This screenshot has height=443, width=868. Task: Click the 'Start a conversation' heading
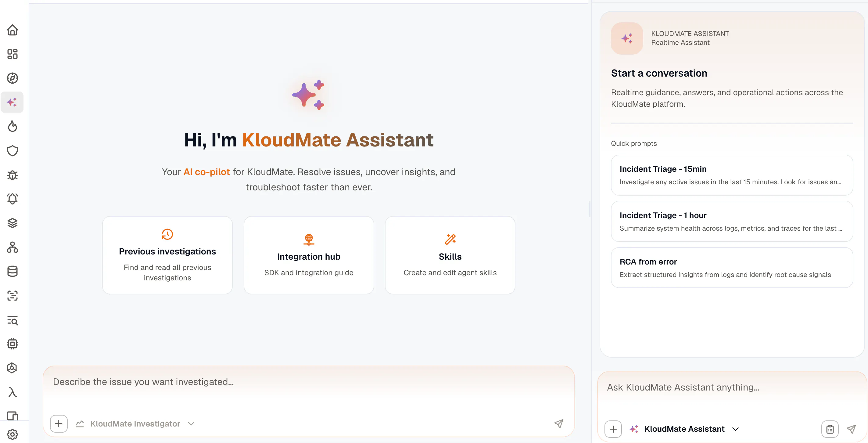tap(659, 73)
